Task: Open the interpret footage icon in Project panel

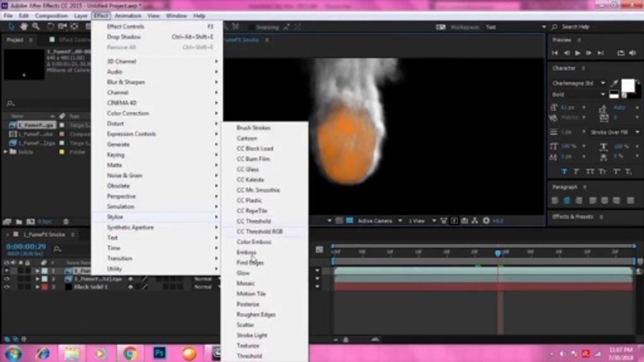Action: coord(8,221)
